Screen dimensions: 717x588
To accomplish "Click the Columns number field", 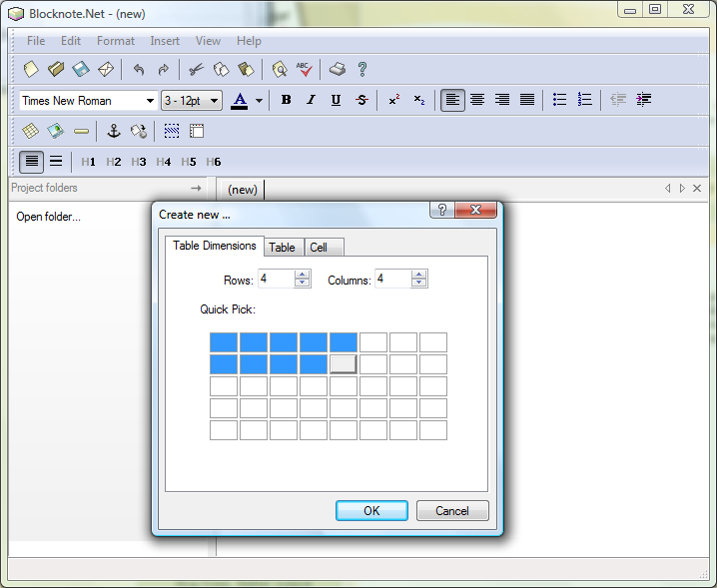I will point(392,279).
